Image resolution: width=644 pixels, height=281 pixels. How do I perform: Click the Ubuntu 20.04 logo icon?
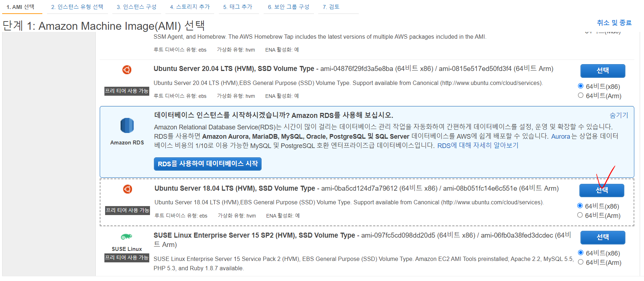127,70
